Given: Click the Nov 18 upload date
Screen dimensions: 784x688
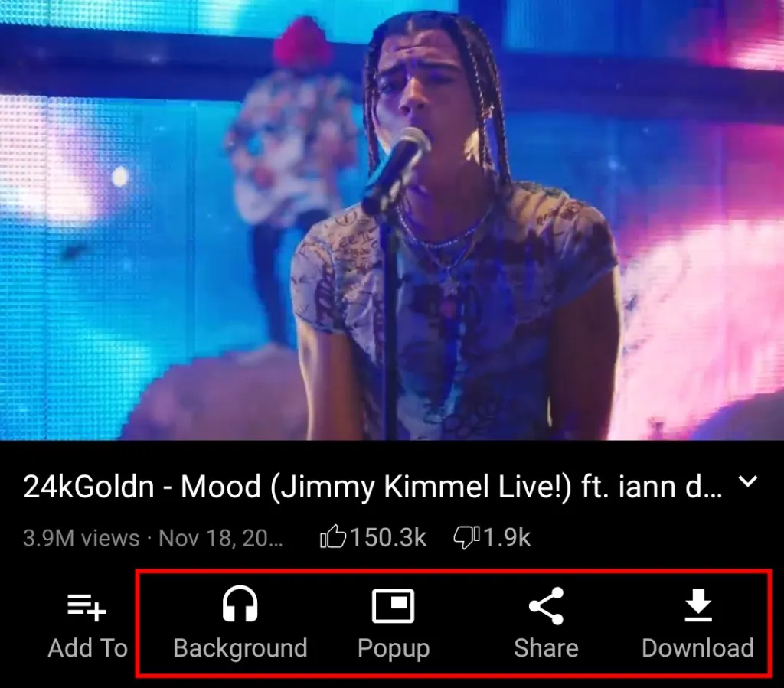Looking at the screenshot, I should tap(220, 538).
